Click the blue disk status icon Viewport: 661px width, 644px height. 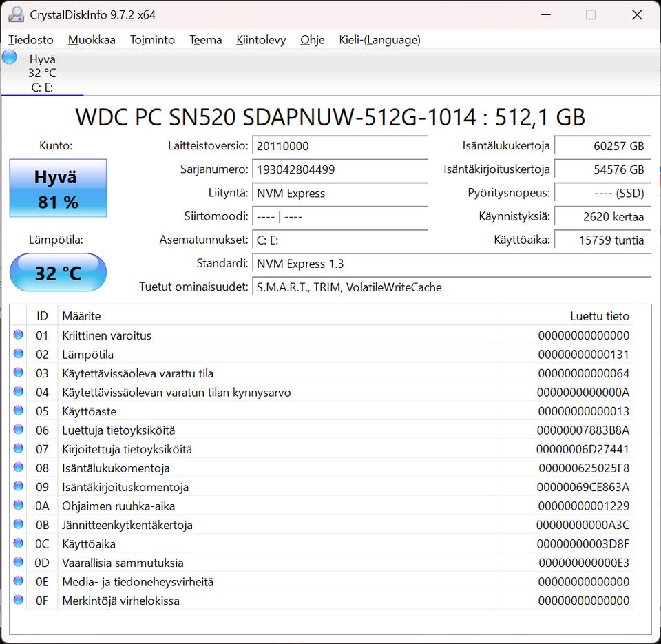(9, 57)
